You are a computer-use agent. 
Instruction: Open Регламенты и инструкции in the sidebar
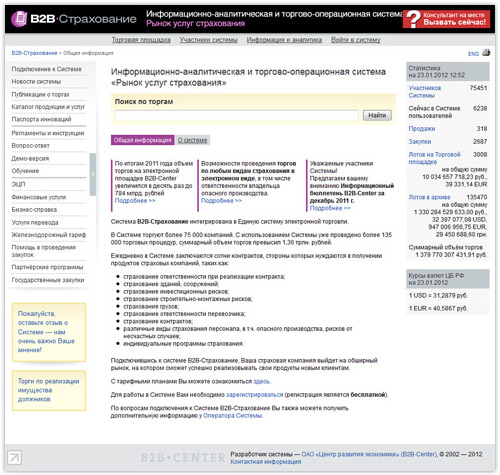48,133
